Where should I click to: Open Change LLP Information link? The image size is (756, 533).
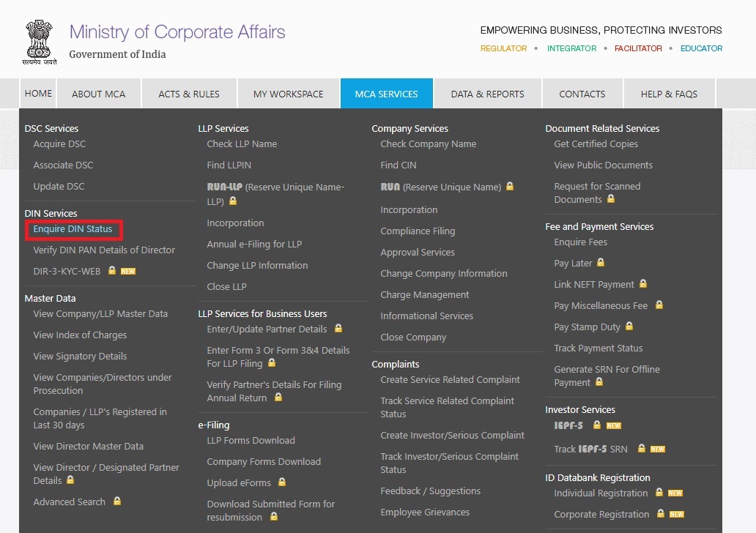tap(257, 266)
